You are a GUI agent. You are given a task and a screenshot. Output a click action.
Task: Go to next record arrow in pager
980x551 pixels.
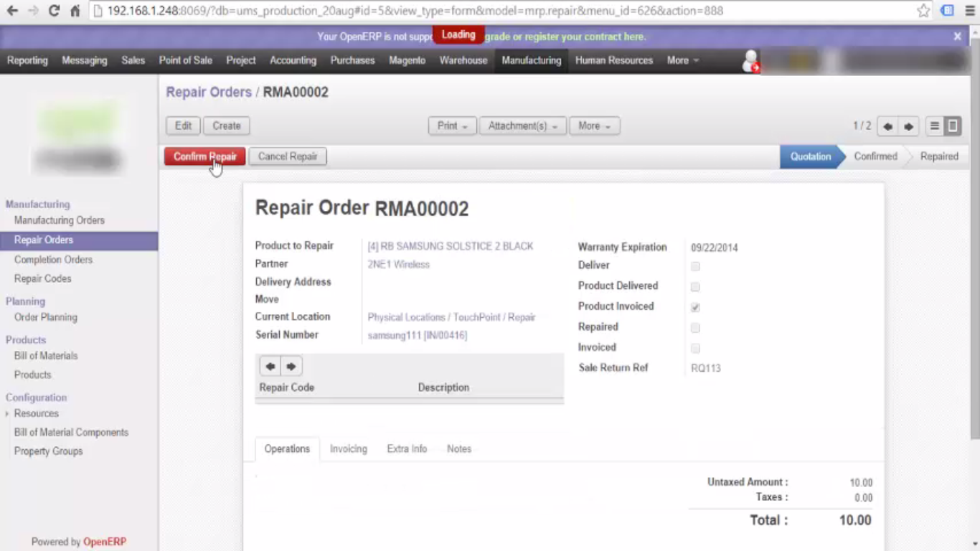[908, 126]
